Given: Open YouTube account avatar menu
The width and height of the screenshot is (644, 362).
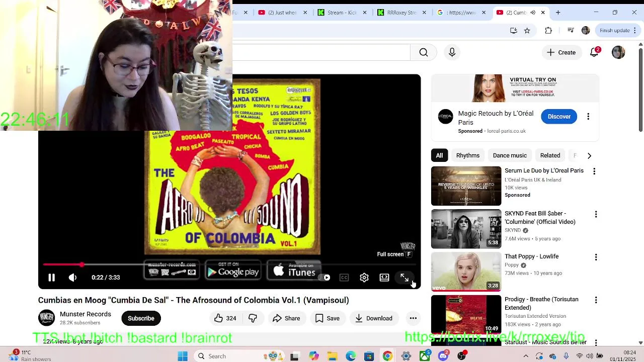Looking at the screenshot, I should point(618,52).
